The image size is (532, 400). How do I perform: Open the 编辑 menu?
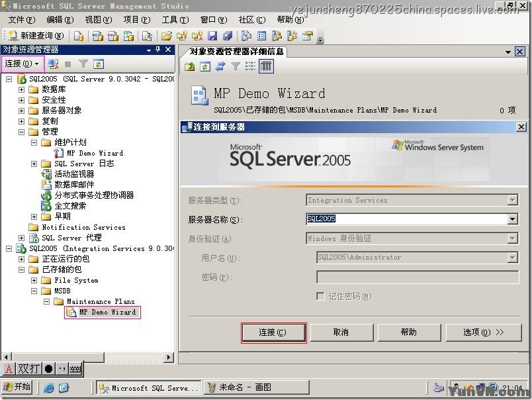pos(60,20)
